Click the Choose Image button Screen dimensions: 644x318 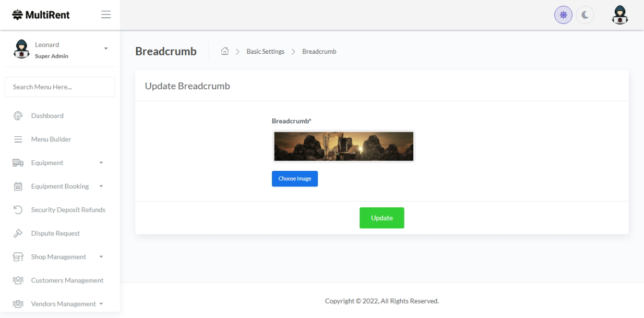294,179
